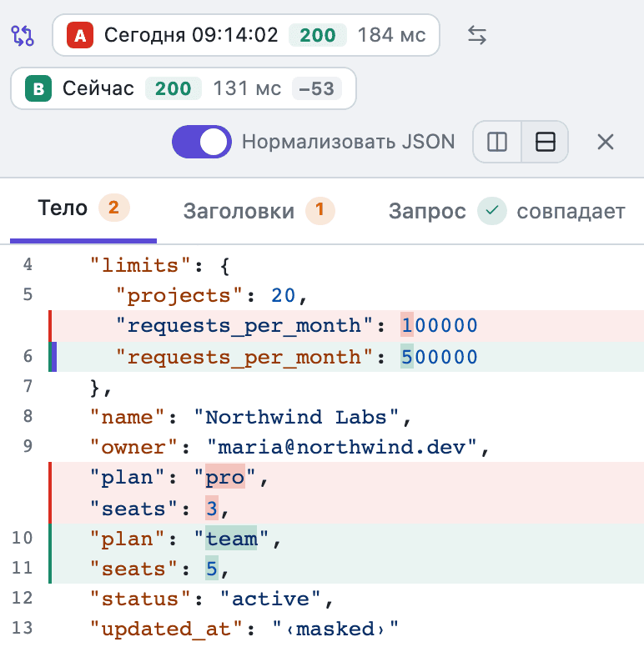644x652 pixels.
Task: Click the green B badge
Action: [x=38, y=88]
